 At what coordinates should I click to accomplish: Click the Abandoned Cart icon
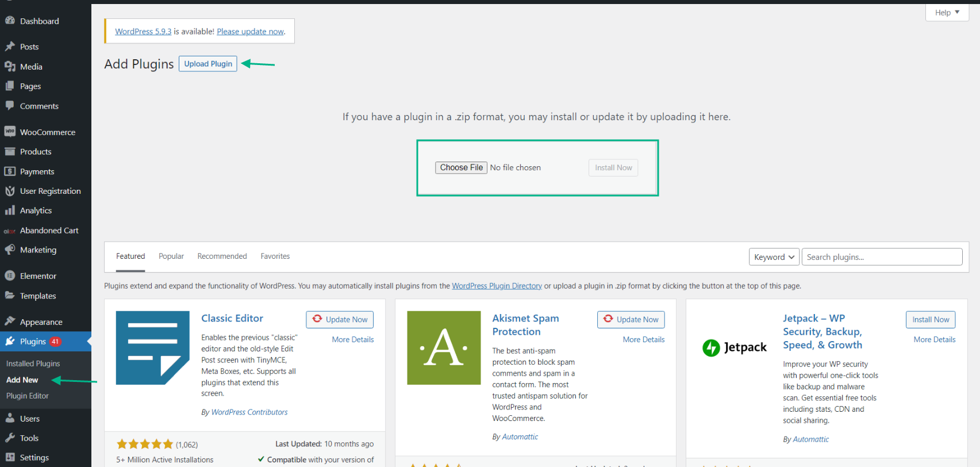pyautogui.click(x=10, y=231)
